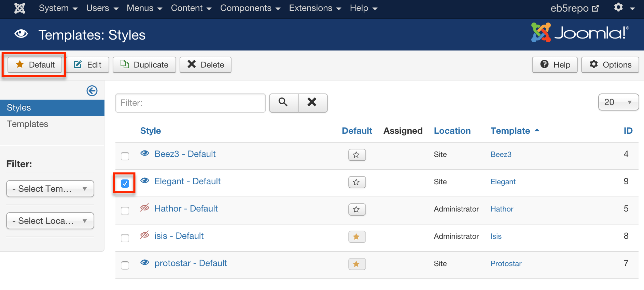Toggle default star for Hathor - Default
Image resolution: width=644 pixels, height=290 pixels.
[x=357, y=209]
